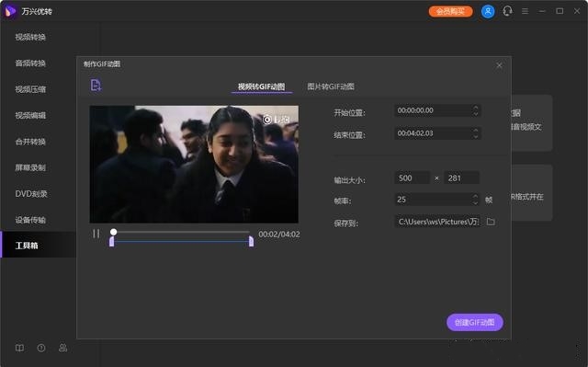588x367 pixels.
Task: Click the 万兴优转 app logo
Action: (x=10, y=11)
